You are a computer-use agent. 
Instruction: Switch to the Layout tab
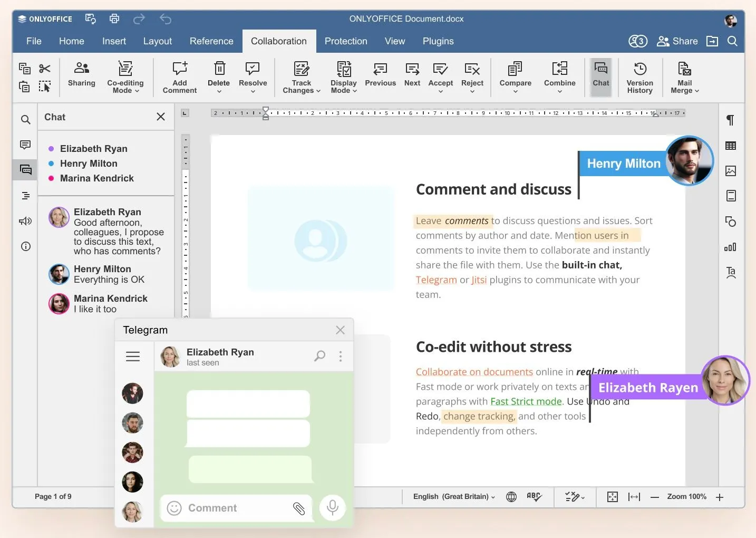click(x=158, y=41)
